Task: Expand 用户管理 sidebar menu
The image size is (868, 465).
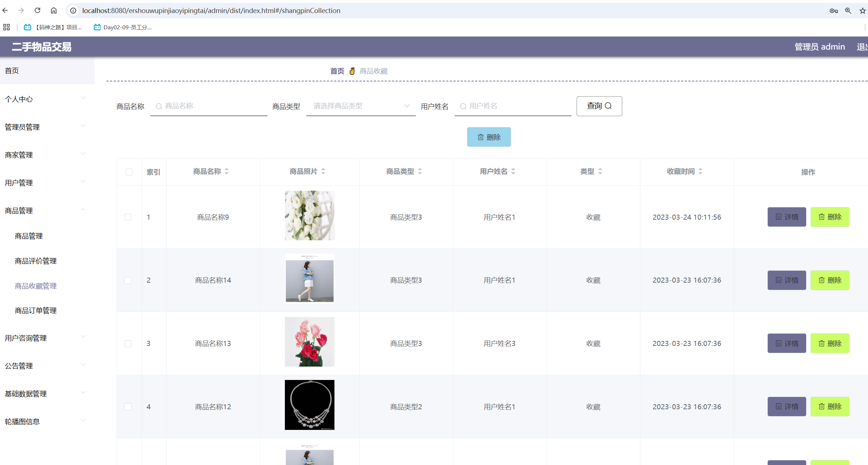Action: (47, 182)
